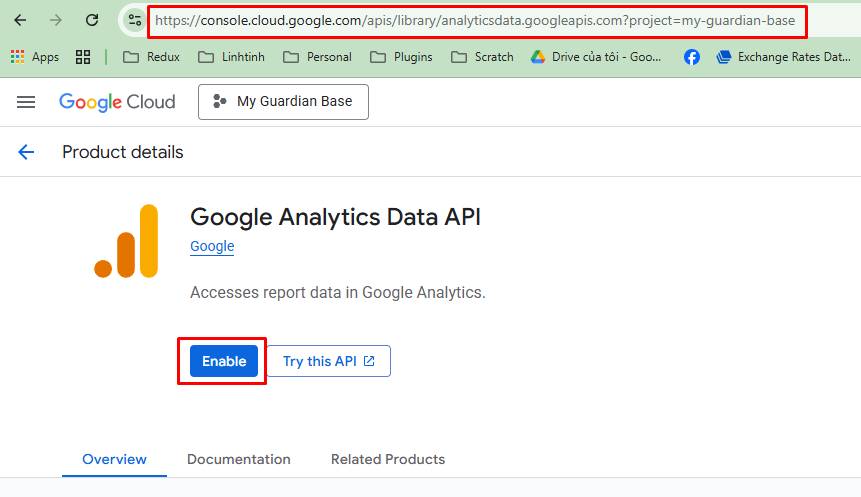Open site information icon in address bar
861x497 pixels.
[x=135, y=21]
